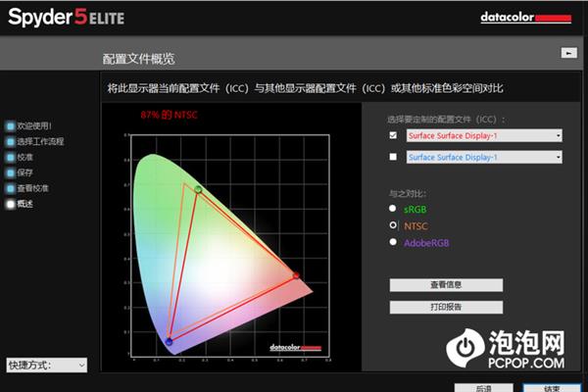Open the red Surface Display-1 profile dropdown
This screenshot has width=588, height=392.
click(484, 136)
